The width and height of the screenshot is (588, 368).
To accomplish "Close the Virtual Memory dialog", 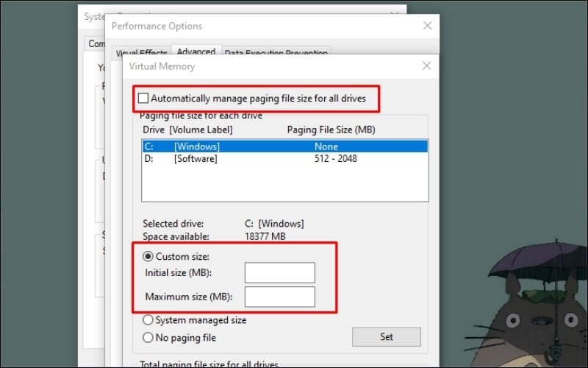I will (x=426, y=66).
